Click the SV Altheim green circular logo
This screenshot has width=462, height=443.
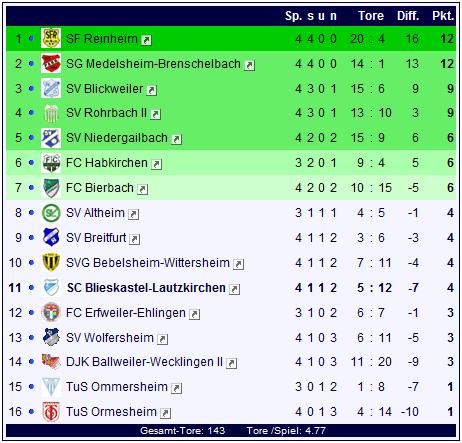pos(51,213)
